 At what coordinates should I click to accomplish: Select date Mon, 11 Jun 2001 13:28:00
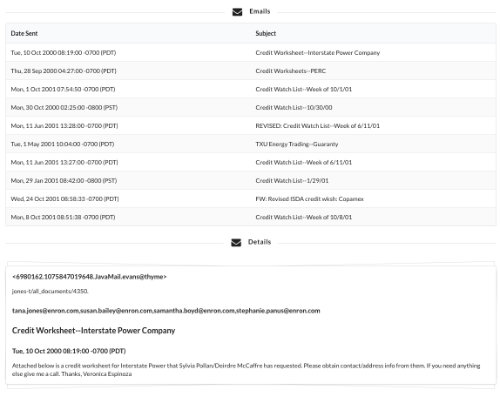tap(64, 126)
